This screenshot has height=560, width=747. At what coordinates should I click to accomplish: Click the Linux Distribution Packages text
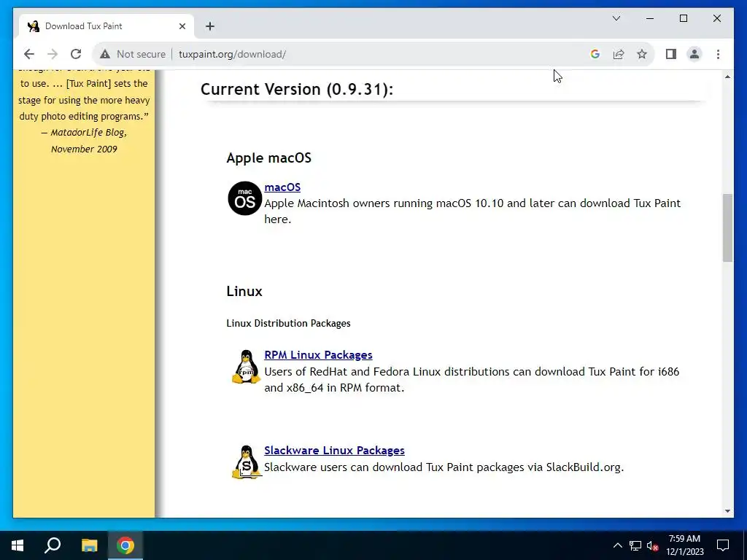pos(288,323)
